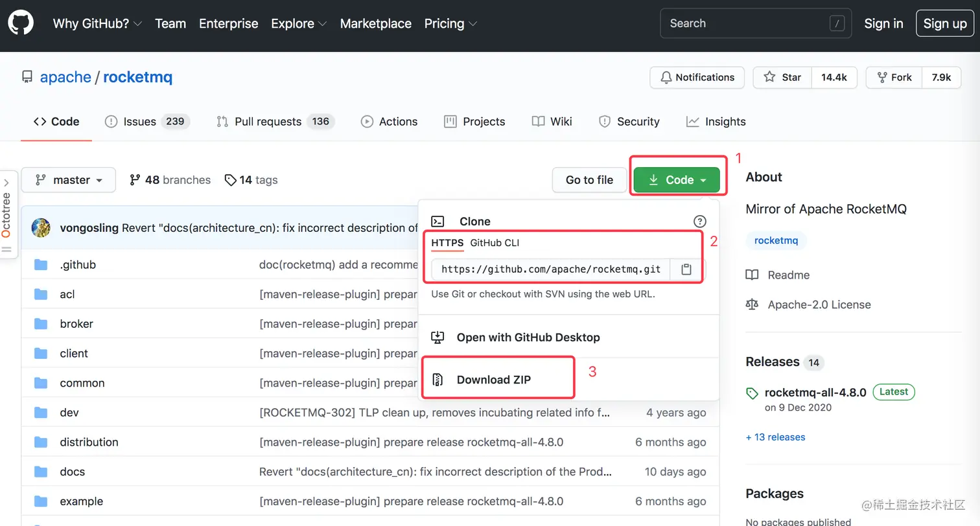Click the Go to file button
Image resolution: width=980 pixels, height=526 pixels.
589,179
